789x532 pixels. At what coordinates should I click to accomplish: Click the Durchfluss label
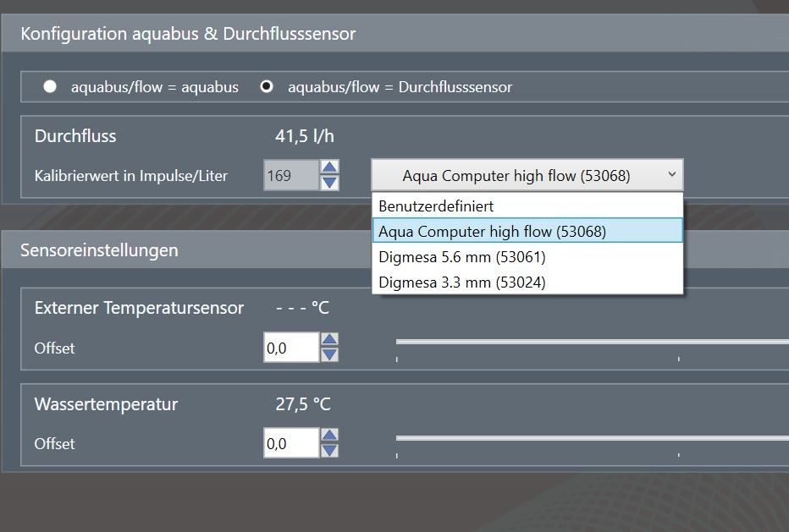click(75, 136)
